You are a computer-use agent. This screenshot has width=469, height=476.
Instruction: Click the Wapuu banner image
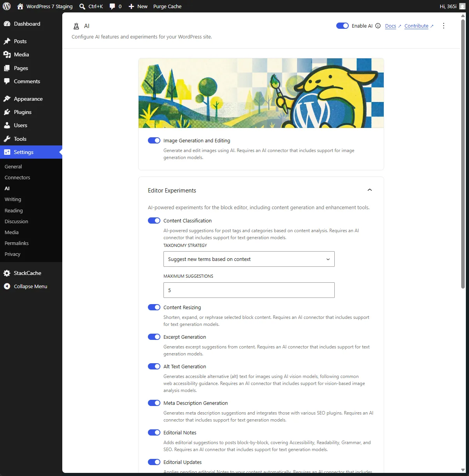pos(261,93)
